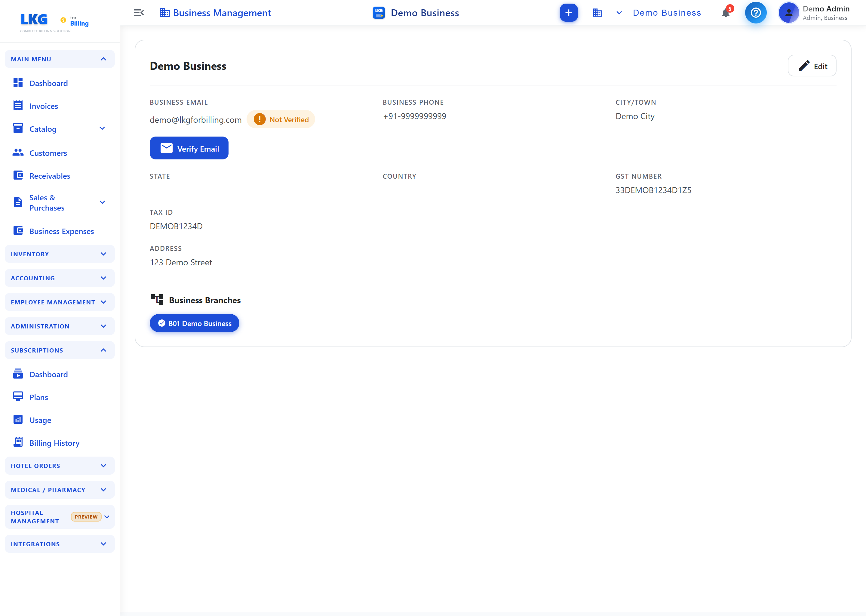
Task: Expand the INVENTORY section
Action: [60, 254]
